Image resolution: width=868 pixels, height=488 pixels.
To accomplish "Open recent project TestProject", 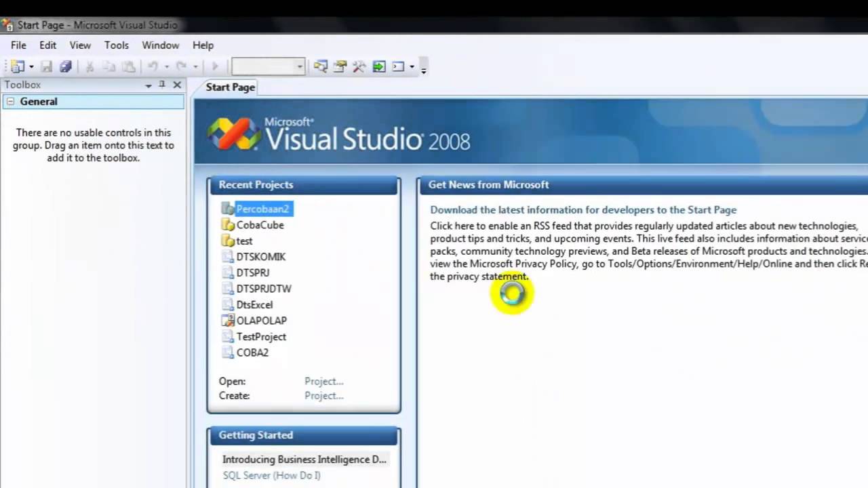I will point(261,337).
